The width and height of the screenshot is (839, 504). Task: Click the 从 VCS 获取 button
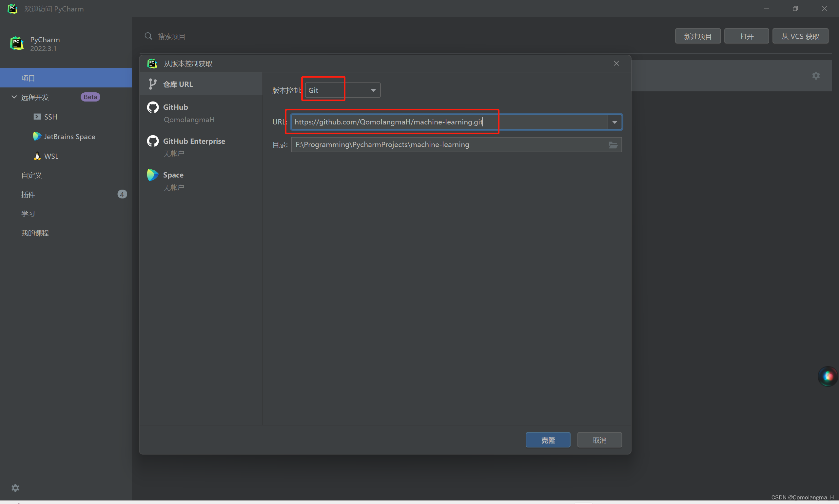click(800, 36)
